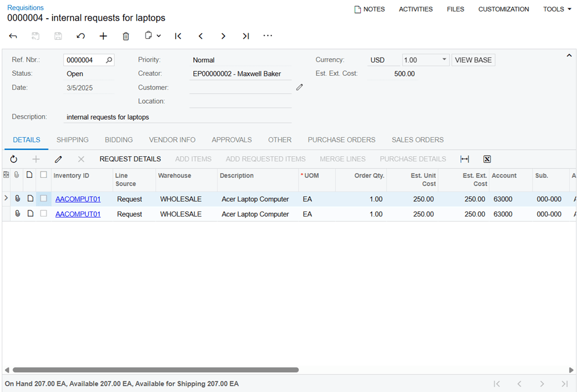Viewport: 577px width, 392px height.
Task: Fit grid columns to the screen width
Action: [x=464, y=159]
